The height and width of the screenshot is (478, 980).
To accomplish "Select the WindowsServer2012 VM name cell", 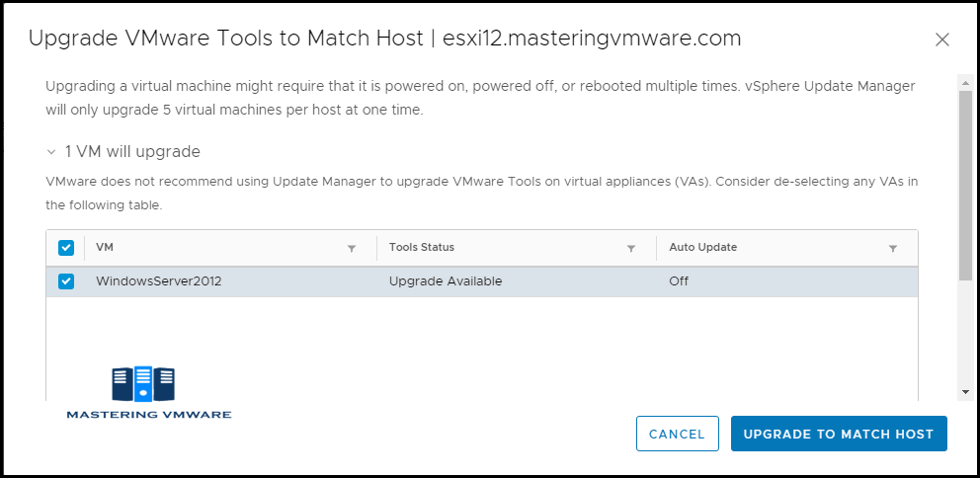I will pyautogui.click(x=159, y=281).
